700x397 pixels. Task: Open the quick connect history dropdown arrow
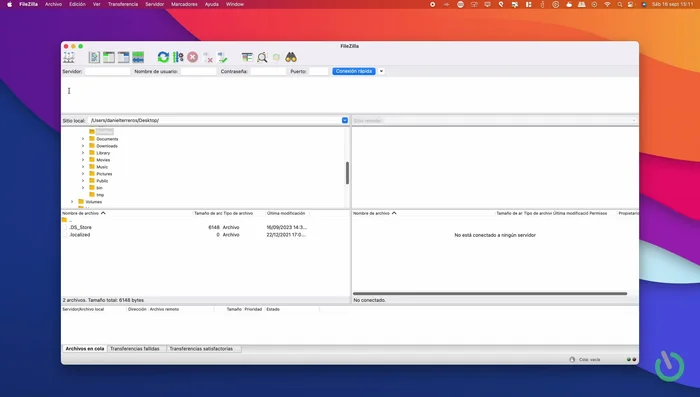(x=381, y=71)
